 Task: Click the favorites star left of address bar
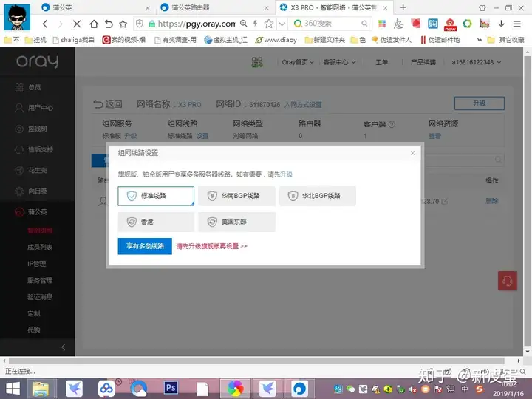point(123,24)
